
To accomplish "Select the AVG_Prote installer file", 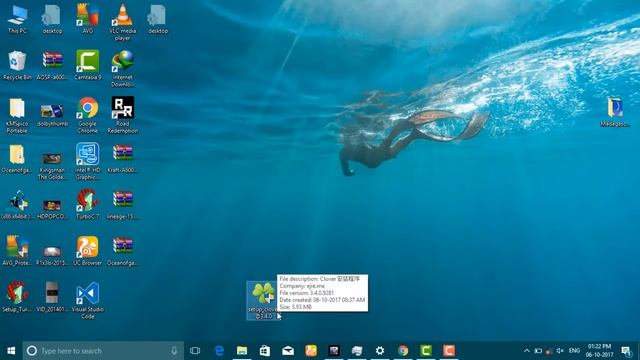I will coord(17,251).
